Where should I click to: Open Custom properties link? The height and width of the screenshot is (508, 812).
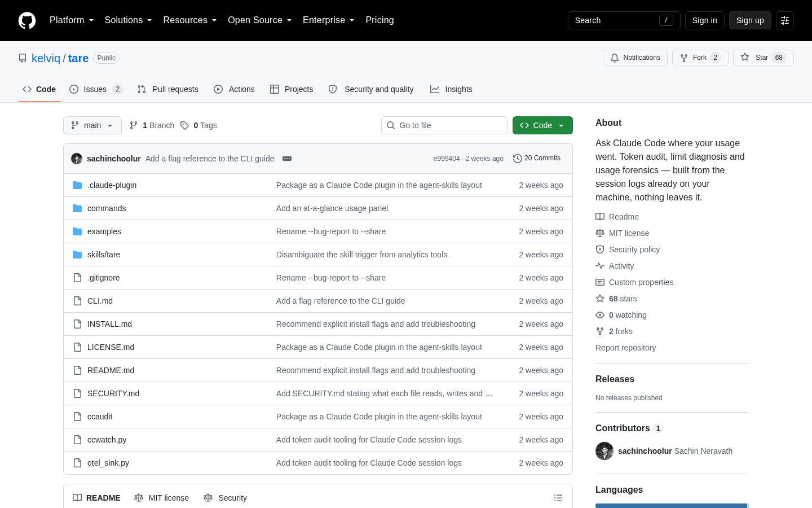(634, 282)
